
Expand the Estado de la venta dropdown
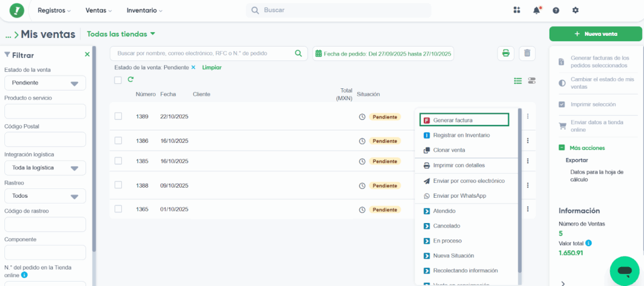coord(45,83)
